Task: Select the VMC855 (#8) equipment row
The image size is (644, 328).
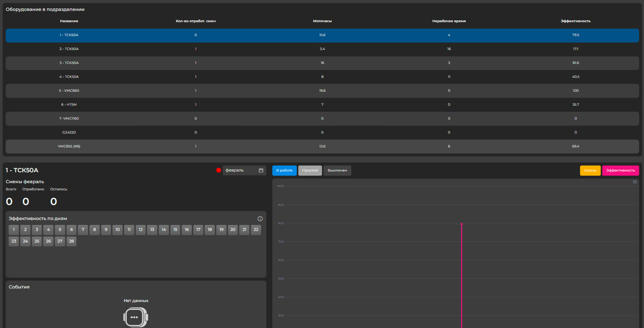Action: point(322,146)
